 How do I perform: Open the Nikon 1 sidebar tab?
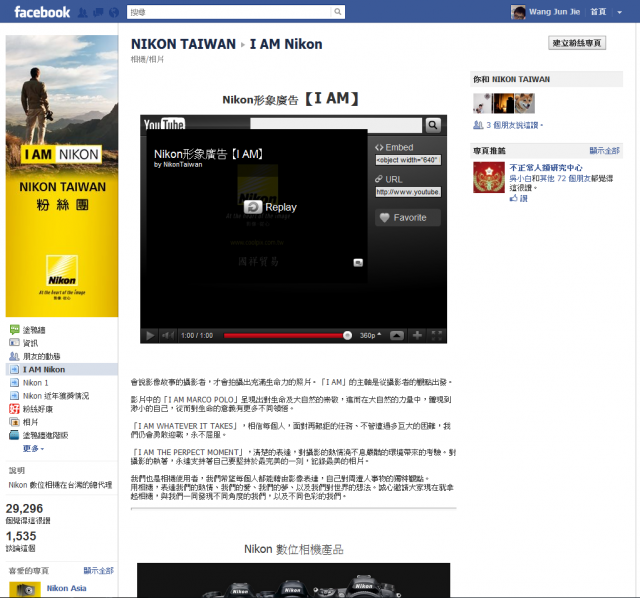[x=36, y=382]
